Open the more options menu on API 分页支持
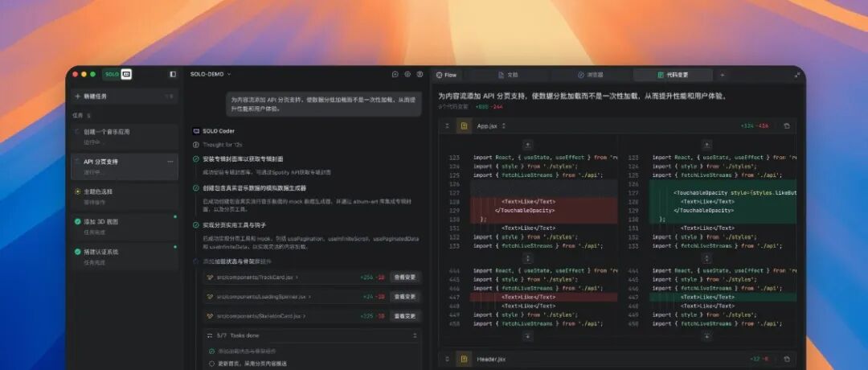The height and width of the screenshot is (370, 868). point(170,162)
